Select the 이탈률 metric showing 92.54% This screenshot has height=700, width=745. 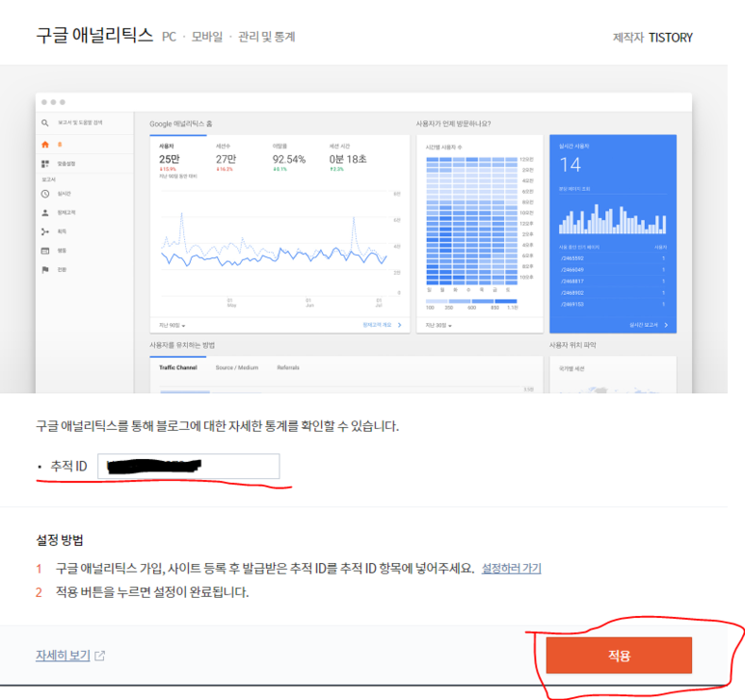[289, 158]
